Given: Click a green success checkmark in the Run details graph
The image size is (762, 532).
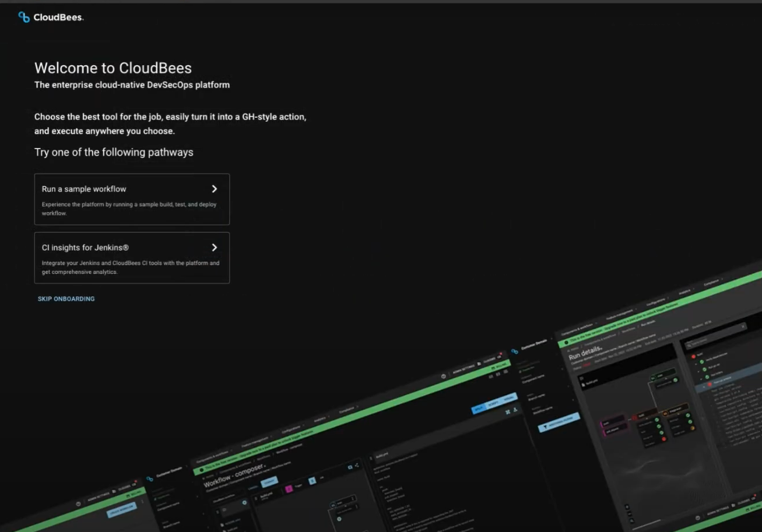Looking at the screenshot, I should click(x=657, y=419).
